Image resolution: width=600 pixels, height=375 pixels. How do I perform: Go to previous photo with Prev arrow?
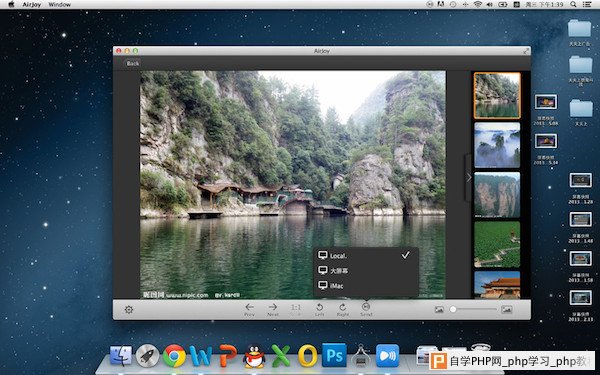click(249, 309)
